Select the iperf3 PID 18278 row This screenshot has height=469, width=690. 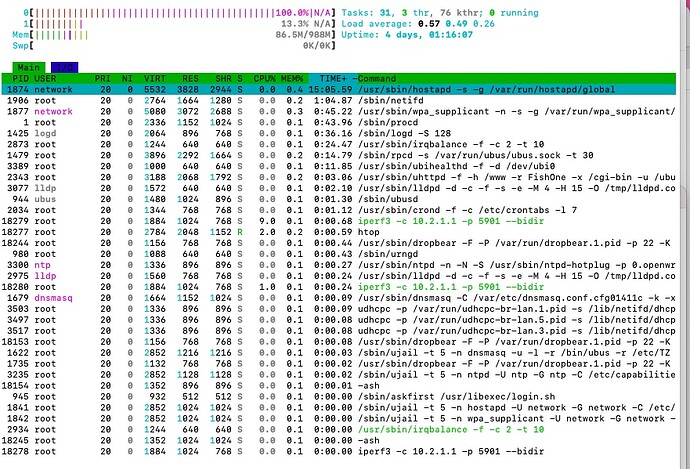pos(338,452)
